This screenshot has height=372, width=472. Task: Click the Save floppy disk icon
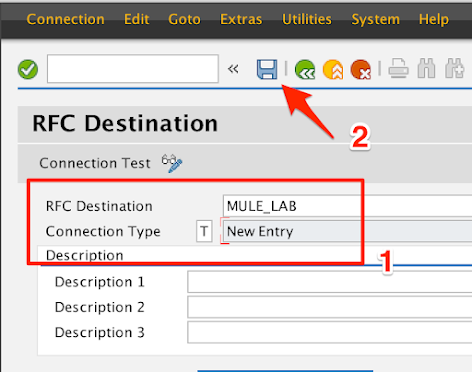267,69
